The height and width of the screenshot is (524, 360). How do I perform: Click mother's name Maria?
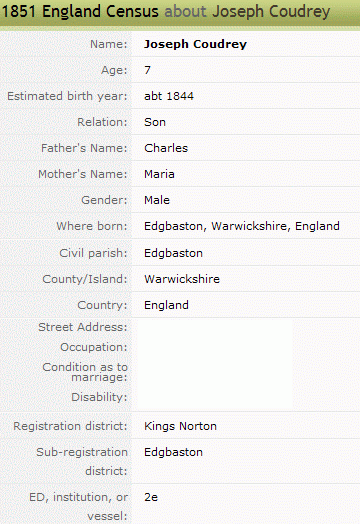159,174
